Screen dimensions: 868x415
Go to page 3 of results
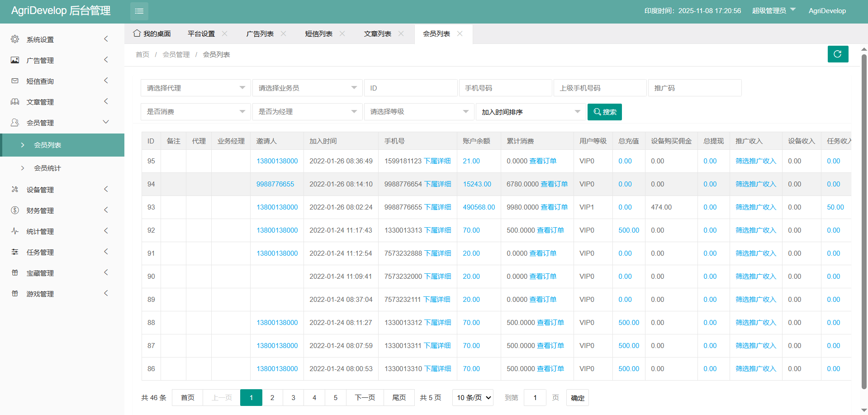point(293,398)
